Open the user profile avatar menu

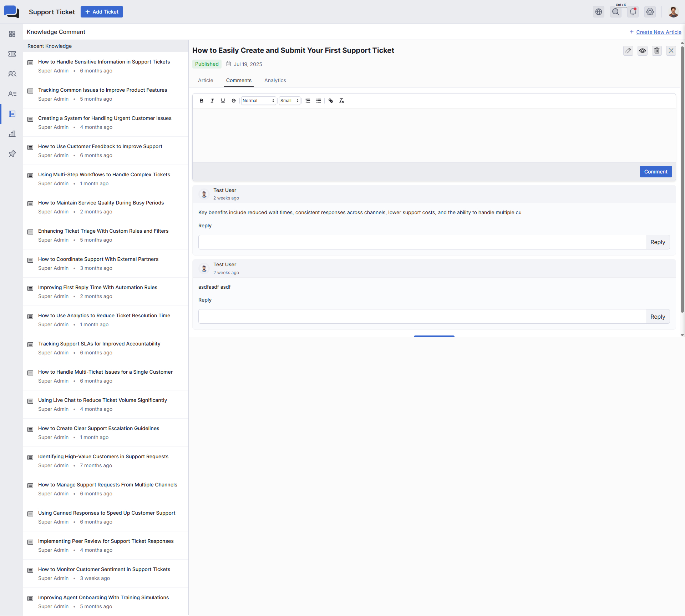point(673,12)
